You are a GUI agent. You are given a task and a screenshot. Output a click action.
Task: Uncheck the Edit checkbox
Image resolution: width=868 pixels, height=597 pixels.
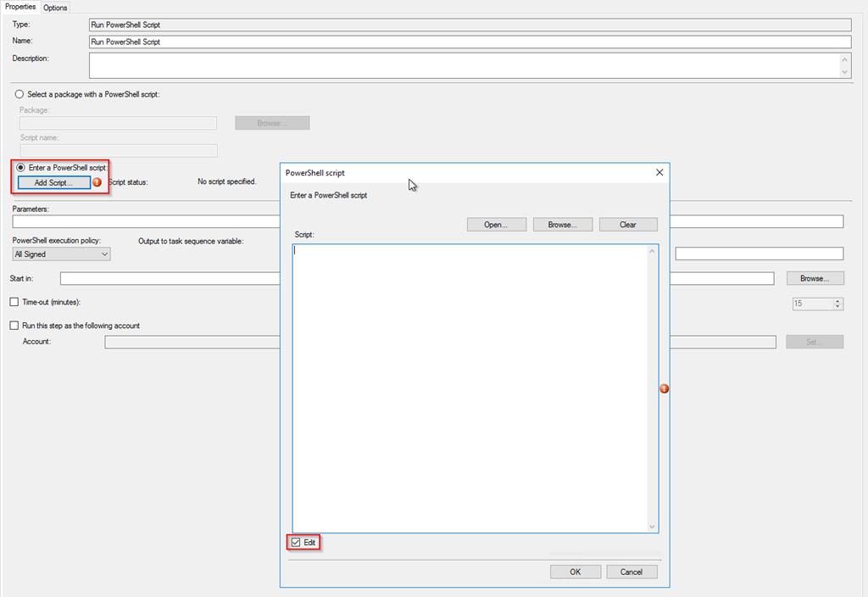[x=296, y=542]
